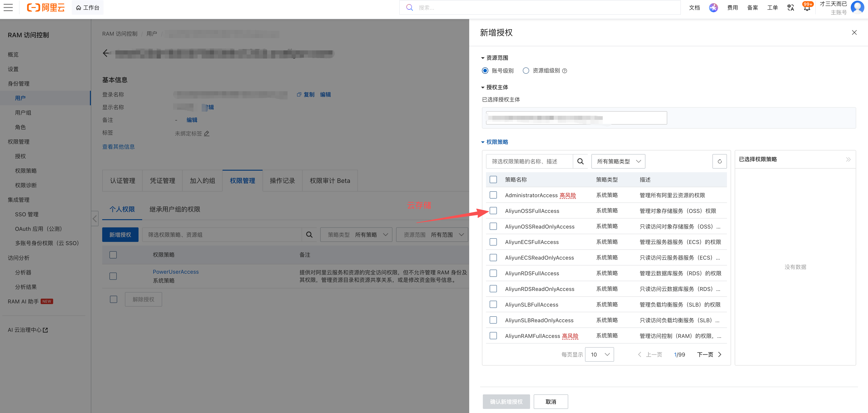Image resolution: width=868 pixels, height=413 pixels.
Task: Collapse the 资源范围 section
Action: (x=494, y=58)
